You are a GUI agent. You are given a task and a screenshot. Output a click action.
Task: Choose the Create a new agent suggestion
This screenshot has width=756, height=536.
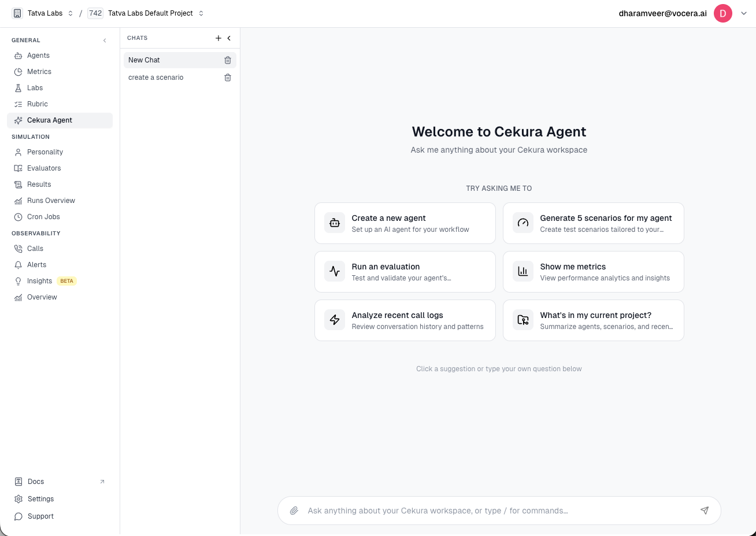click(405, 223)
